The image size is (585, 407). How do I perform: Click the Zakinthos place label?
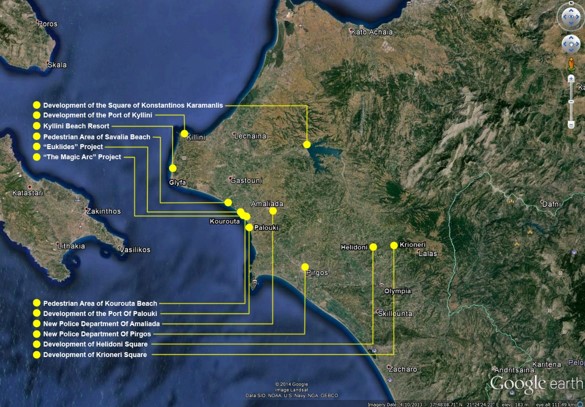click(103, 211)
